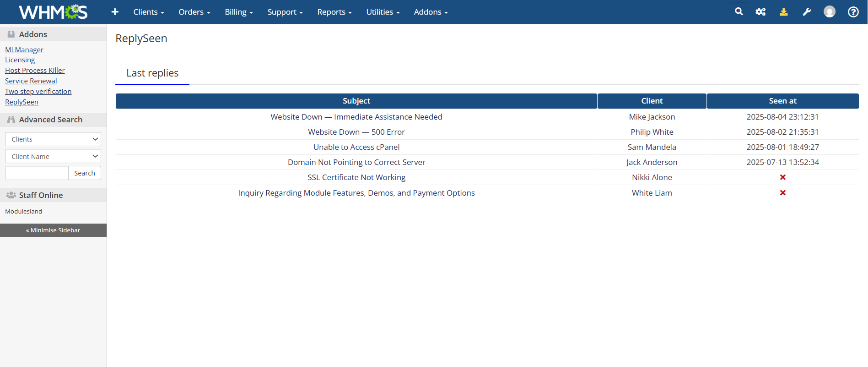Open ticket Website Down — Immediate Assistance Needed
The width and height of the screenshot is (868, 367).
(356, 117)
